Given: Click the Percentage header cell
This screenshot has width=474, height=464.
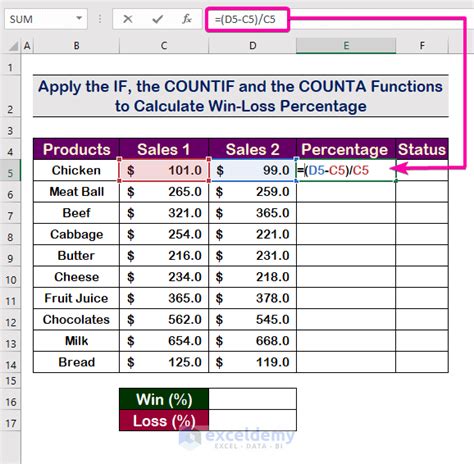Looking at the screenshot, I should (346, 149).
